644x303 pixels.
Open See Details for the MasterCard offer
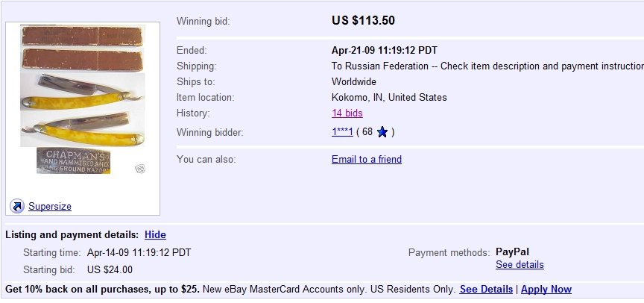[486, 289]
